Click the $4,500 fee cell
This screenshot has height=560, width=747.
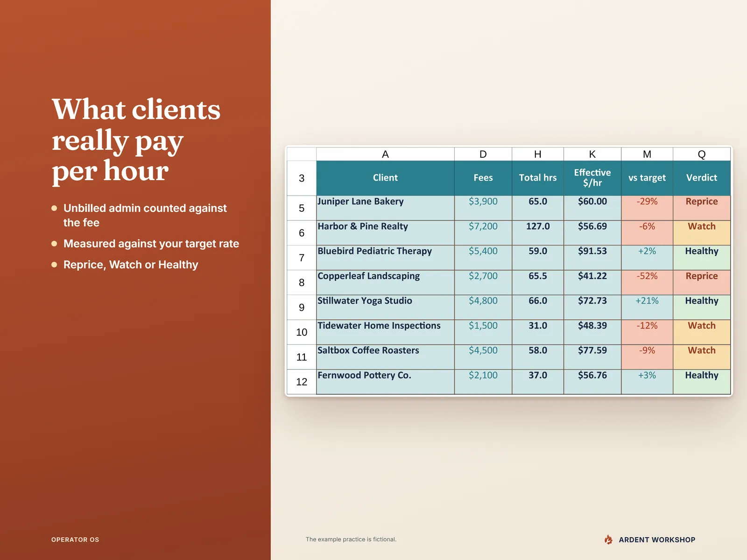coord(483,357)
